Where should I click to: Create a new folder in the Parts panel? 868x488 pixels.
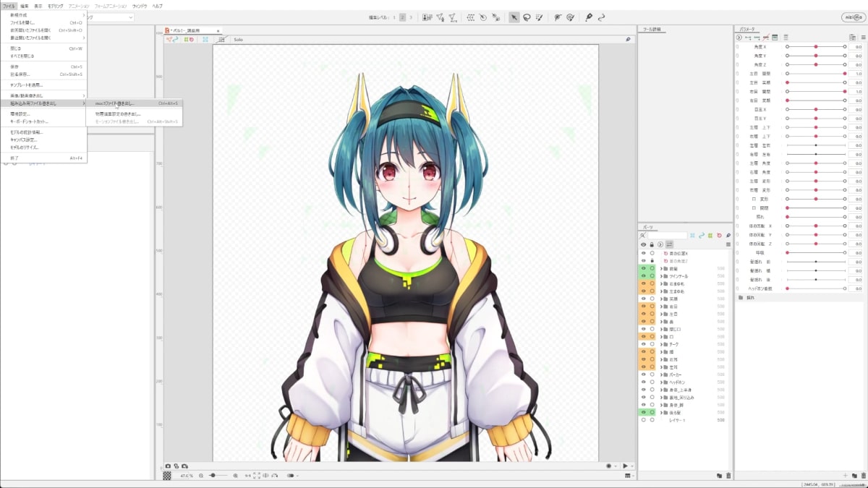coord(719,476)
